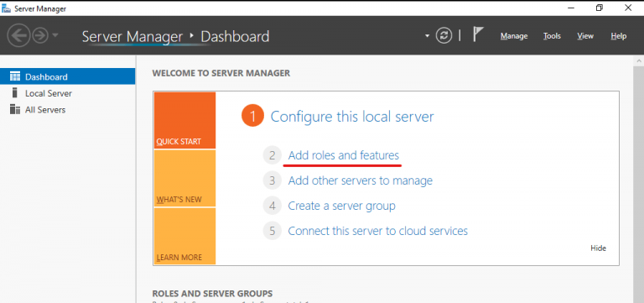Open the Tools menu

tap(552, 36)
